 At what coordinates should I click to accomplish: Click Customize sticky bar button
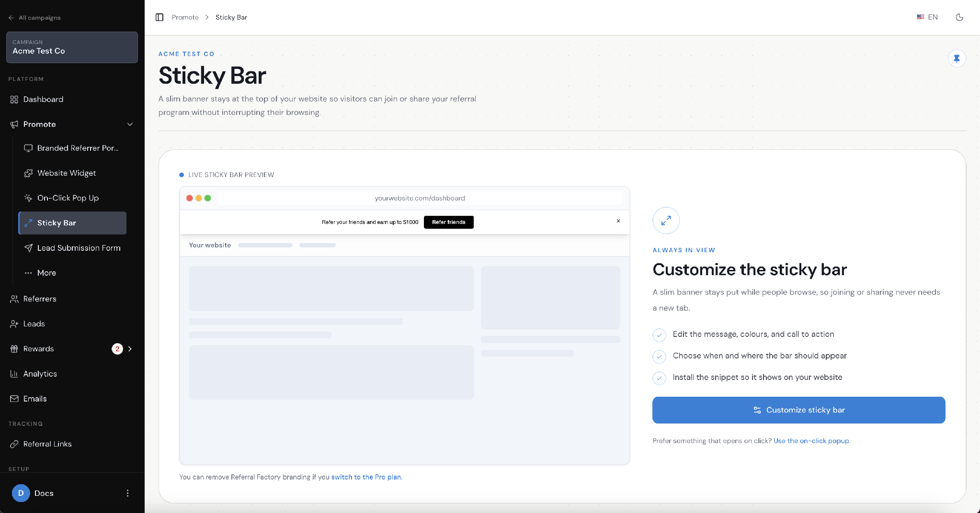[798, 410]
